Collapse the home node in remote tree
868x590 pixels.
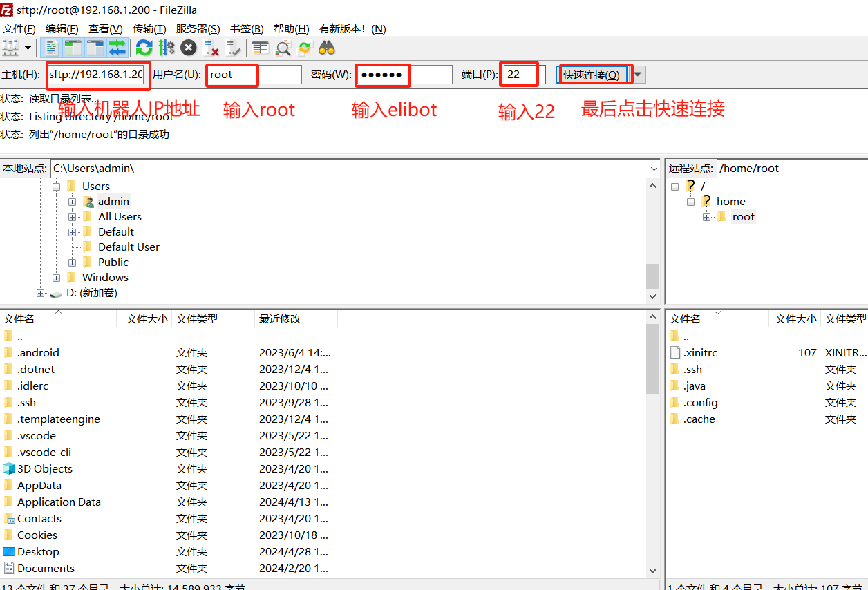pos(690,202)
